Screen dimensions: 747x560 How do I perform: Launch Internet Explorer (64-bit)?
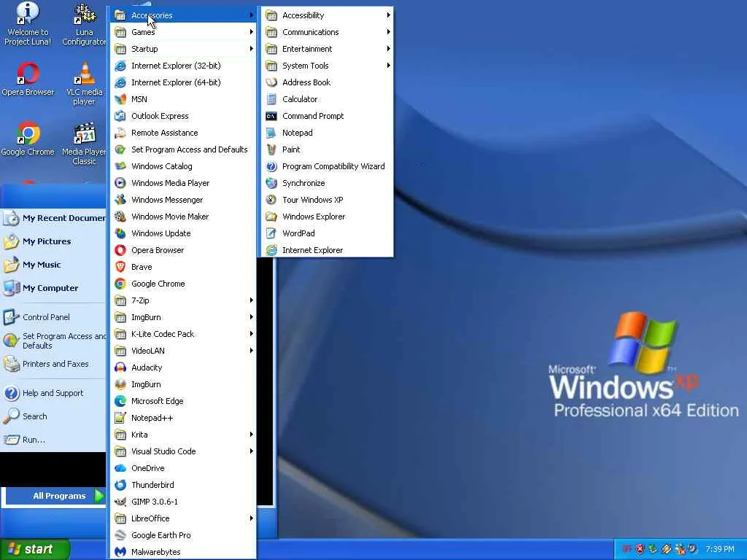[x=183, y=82]
